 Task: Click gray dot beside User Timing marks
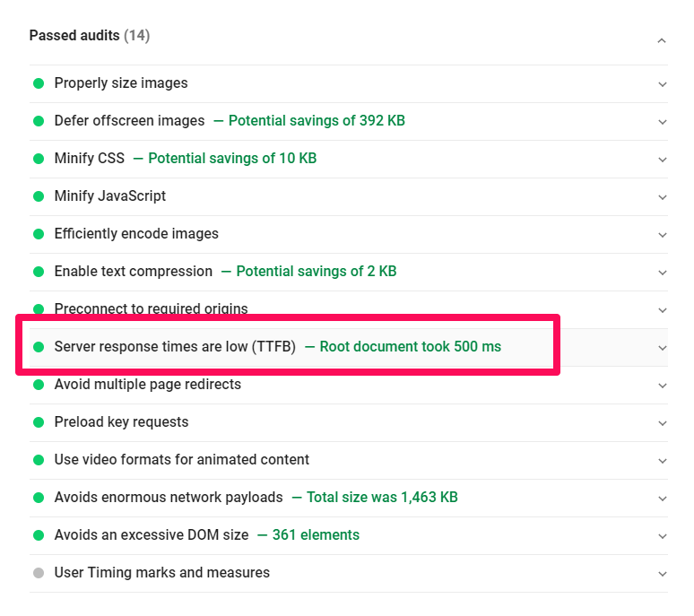tap(39, 573)
